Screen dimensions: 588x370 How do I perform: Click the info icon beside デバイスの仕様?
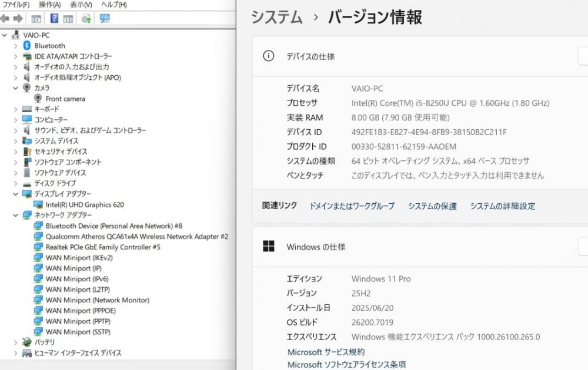coord(269,56)
